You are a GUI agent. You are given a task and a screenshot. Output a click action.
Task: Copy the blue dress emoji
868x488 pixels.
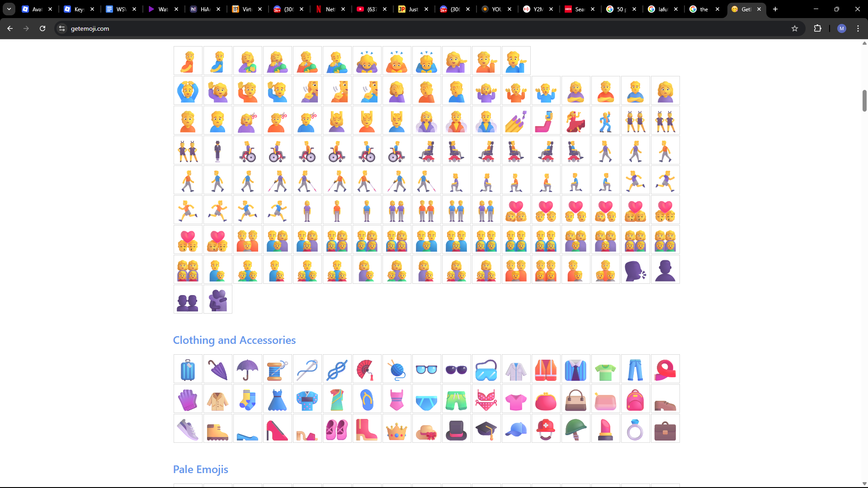(x=278, y=399)
